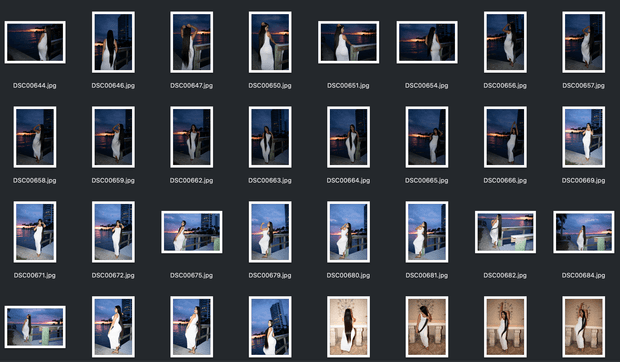The height and width of the screenshot is (362, 620).
Task: Click the file name DSC00664.jpg
Action: [348, 181]
